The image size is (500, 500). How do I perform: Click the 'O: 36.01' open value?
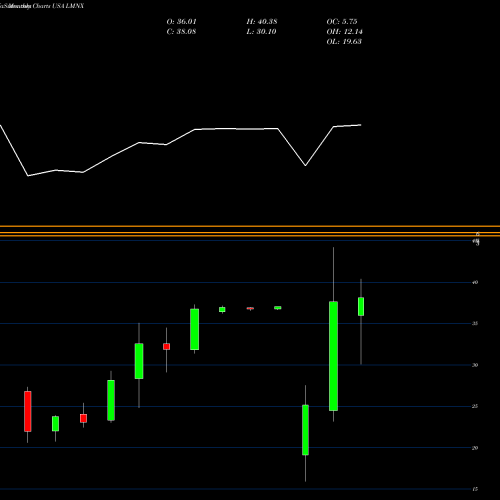(x=182, y=22)
